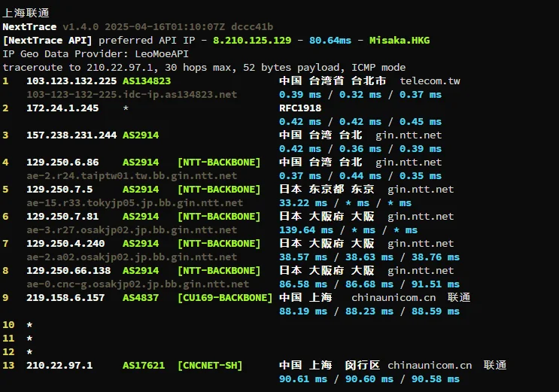Click the 38.57 ms latency value
Viewport: 559px width, 392px height.
303,257
